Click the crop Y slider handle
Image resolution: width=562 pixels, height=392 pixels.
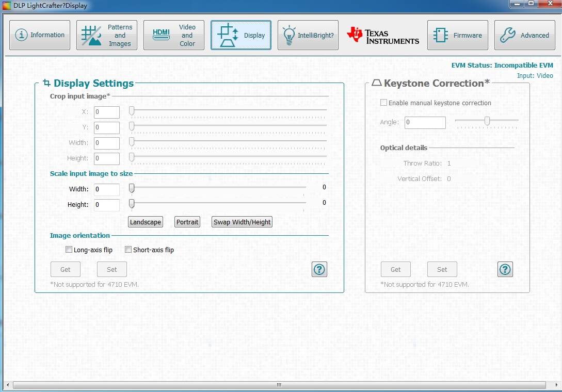coord(132,126)
